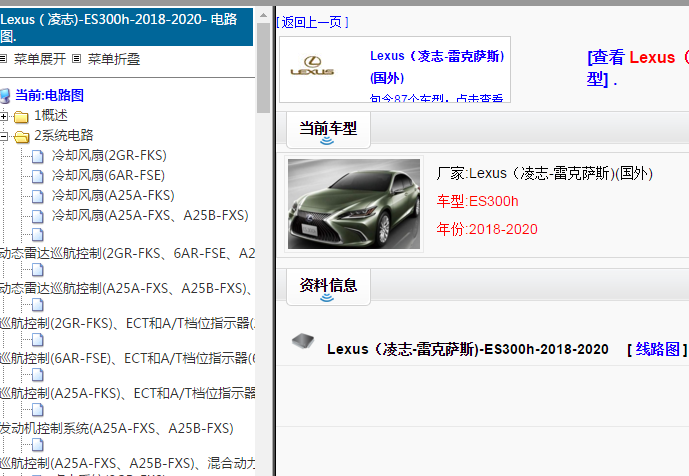
Task: Open 巡航控制(A25A-FKS)、ECT和A/T档位指示器 entry
Action: tap(127, 393)
